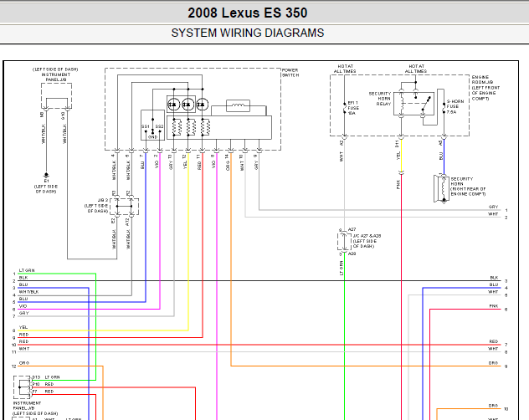Click the 'EFI 1 FUSE 10A' label
Screen dimensions: 529x420
pos(353,108)
